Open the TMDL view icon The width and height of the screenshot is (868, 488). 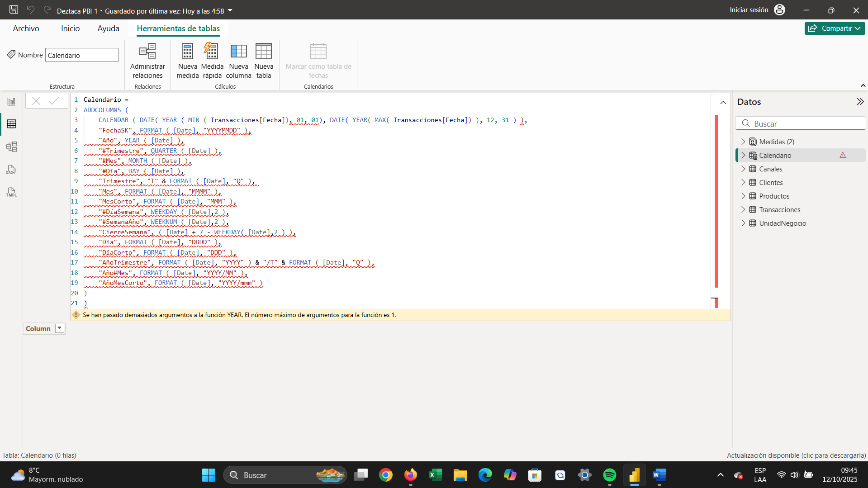(11, 192)
